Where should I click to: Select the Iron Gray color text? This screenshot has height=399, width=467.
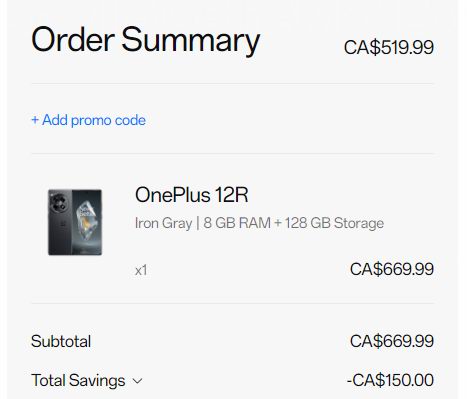click(x=164, y=223)
